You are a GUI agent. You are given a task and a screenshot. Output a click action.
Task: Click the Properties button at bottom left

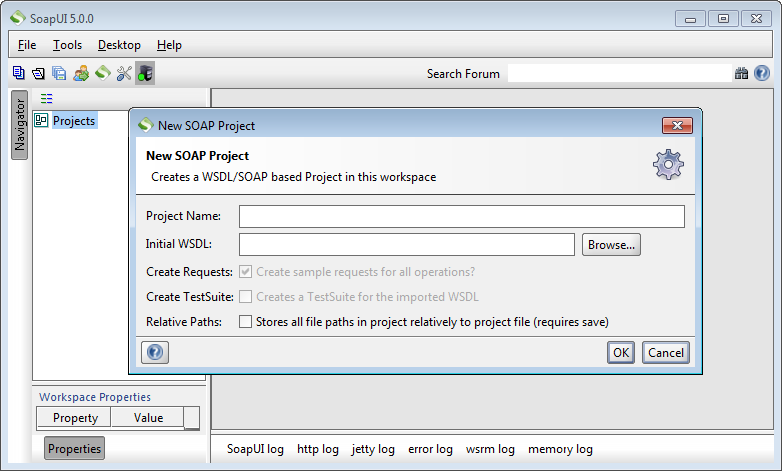click(74, 448)
